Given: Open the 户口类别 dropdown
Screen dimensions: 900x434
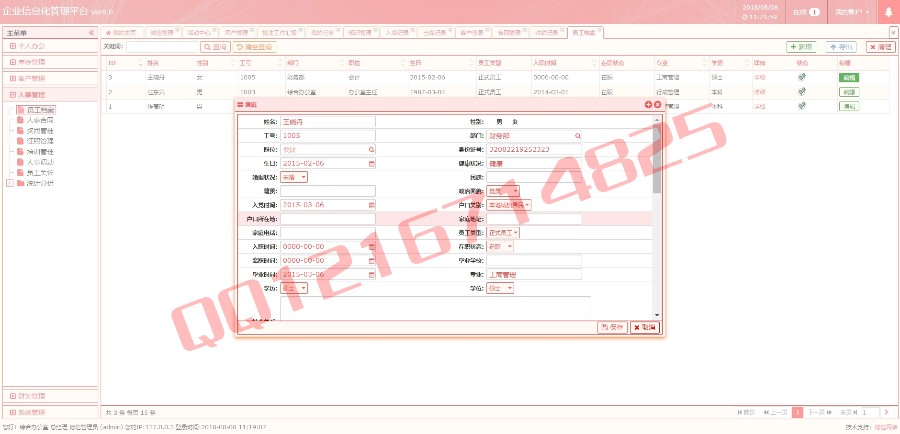Looking at the screenshot, I should [509, 205].
